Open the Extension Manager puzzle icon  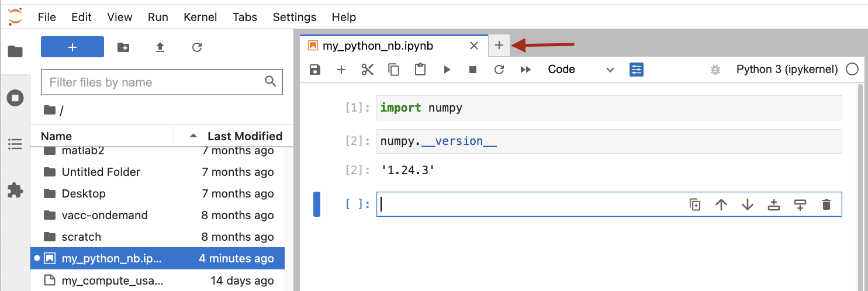(x=15, y=190)
